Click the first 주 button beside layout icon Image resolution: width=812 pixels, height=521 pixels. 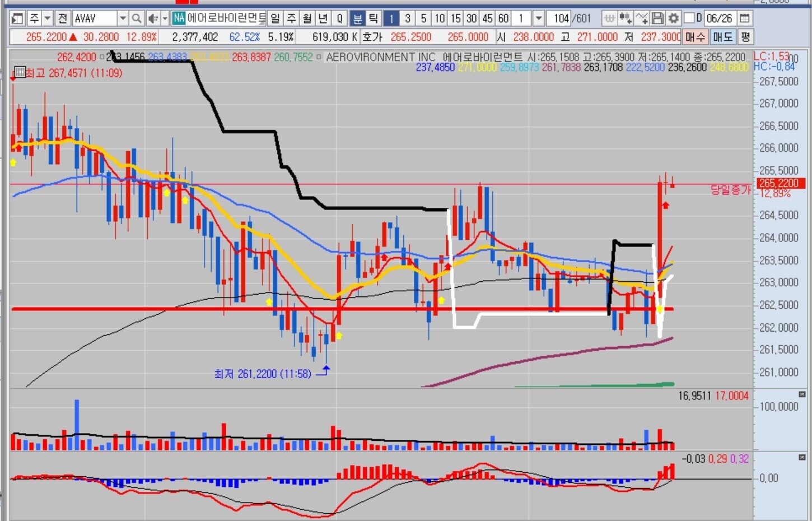tap(34, 18)
